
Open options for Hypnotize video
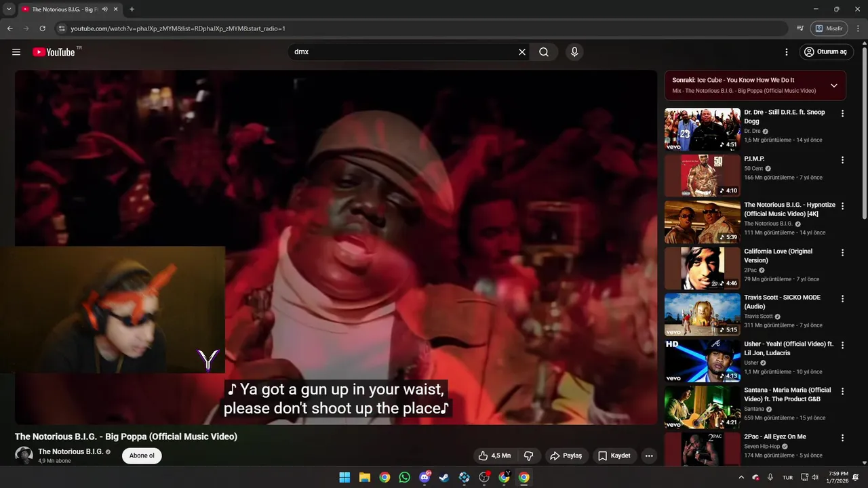842,207
